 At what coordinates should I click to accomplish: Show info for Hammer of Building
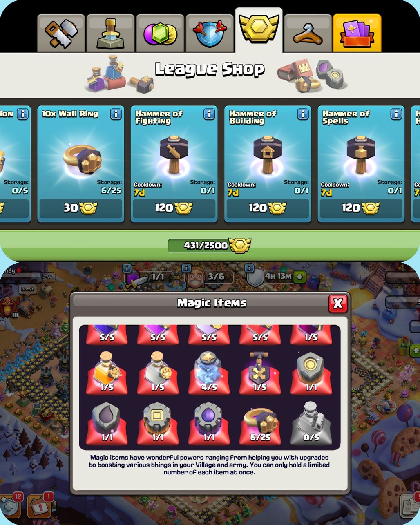click(x=303, y=114)
